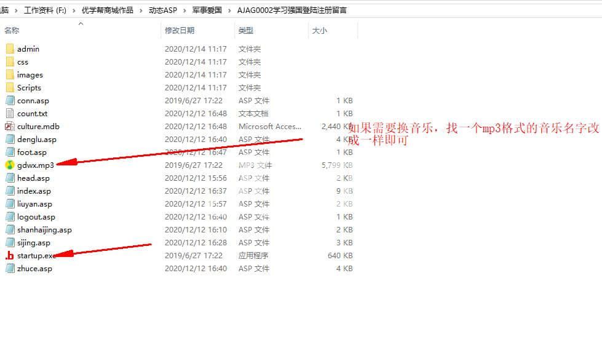Select the culture.mdb Access database icon

pyautogui.click(x=9, y=126)
